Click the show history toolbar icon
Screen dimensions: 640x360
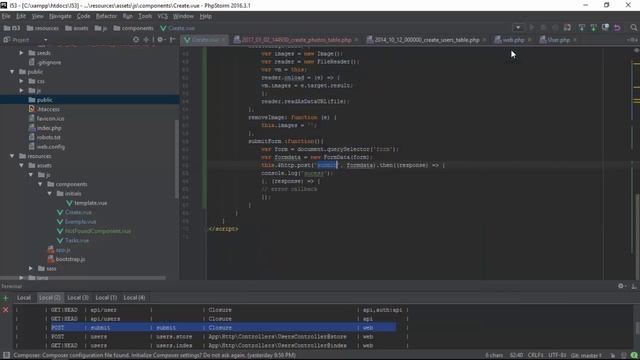coord(605,28)
